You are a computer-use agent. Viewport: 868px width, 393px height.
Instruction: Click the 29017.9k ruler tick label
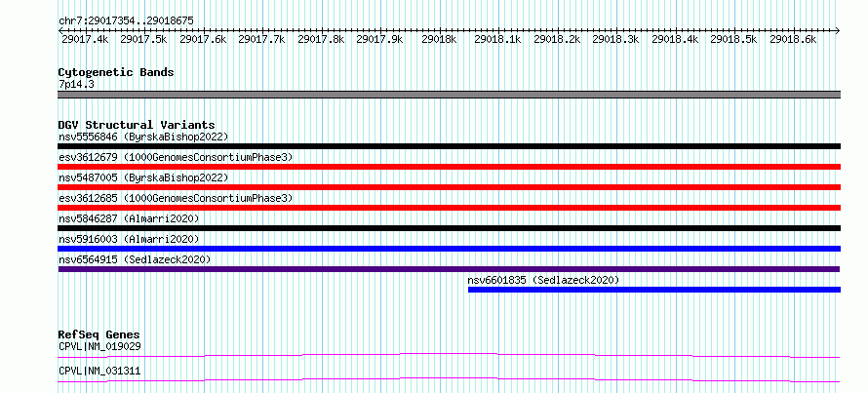pyautogui.click(x=379, y=39)
